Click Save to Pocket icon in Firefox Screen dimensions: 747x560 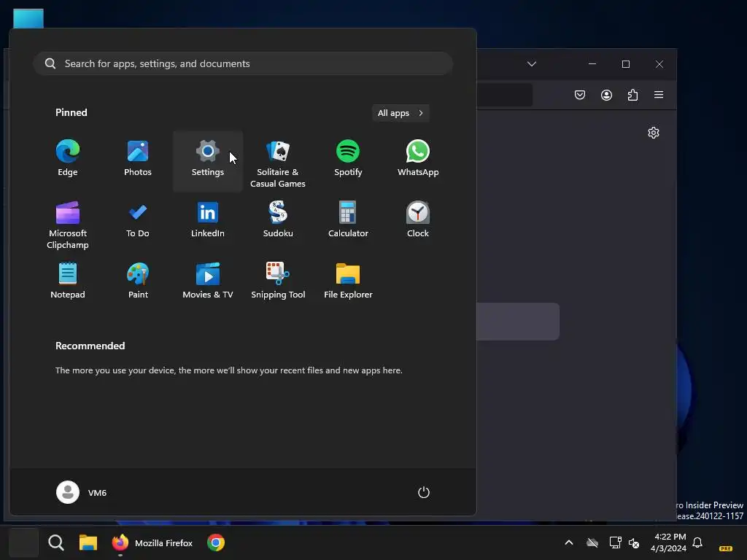580,95
